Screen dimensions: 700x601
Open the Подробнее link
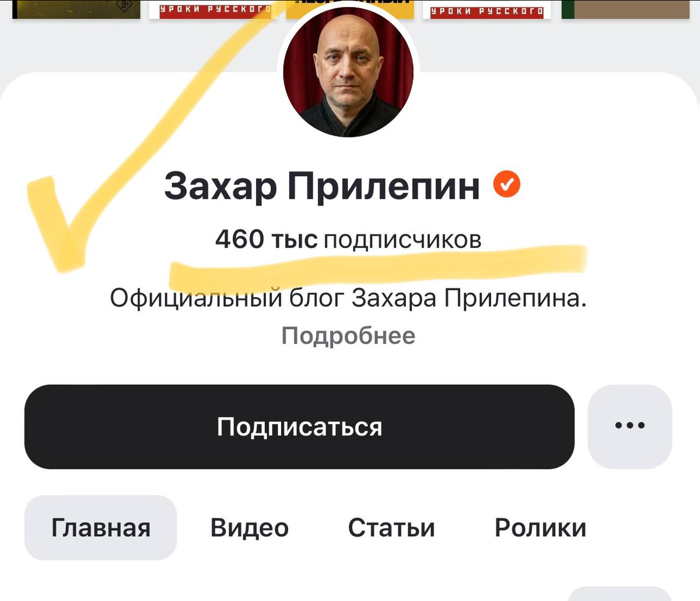[x=348, y=336]
